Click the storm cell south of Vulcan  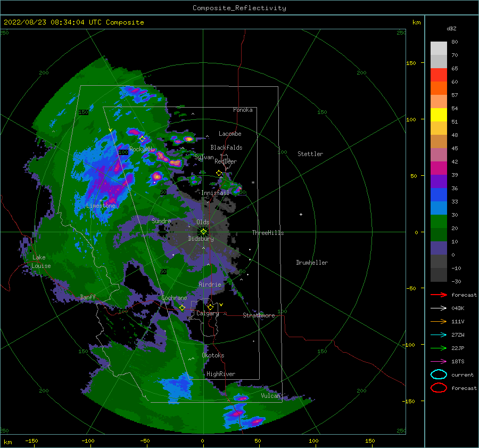[255, 421]
